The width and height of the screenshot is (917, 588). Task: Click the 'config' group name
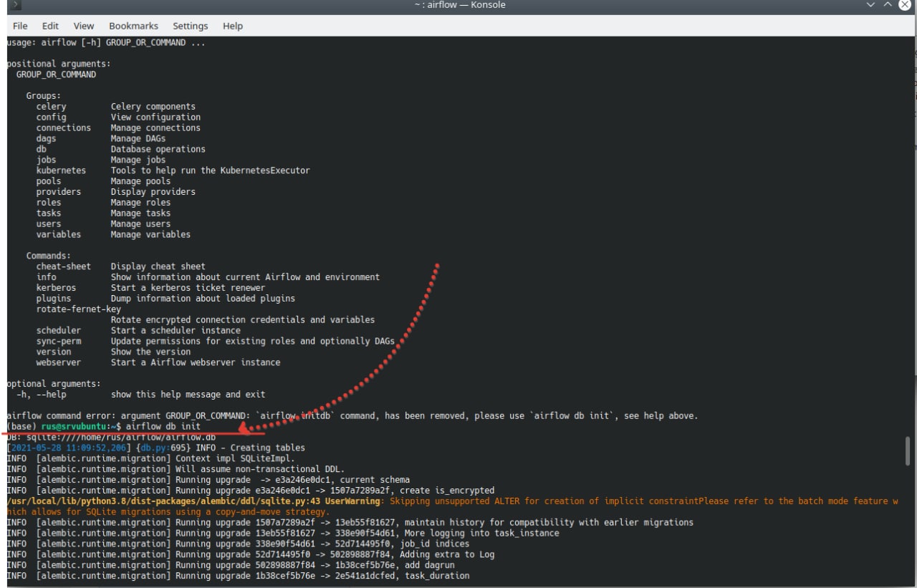[x=51, y=117]
